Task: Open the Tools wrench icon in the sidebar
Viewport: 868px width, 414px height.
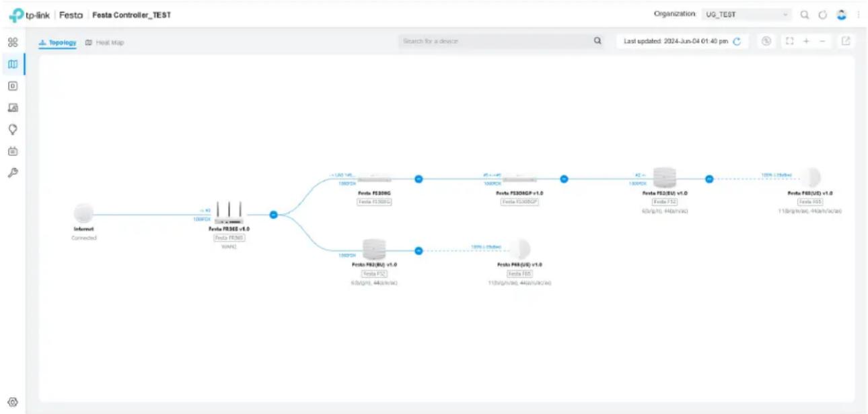Action: point(13,173)
